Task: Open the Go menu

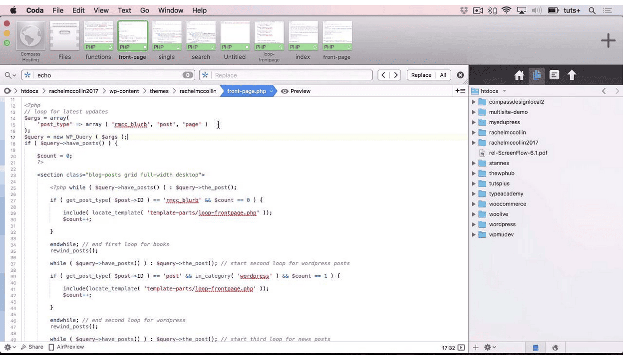Action: click(x=145, y=10)
